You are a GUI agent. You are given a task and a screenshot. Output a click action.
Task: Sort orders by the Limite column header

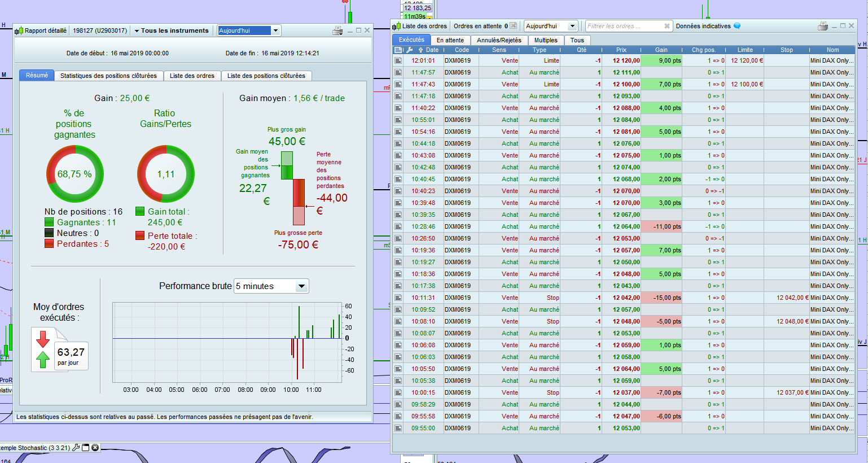coord(745,50)
